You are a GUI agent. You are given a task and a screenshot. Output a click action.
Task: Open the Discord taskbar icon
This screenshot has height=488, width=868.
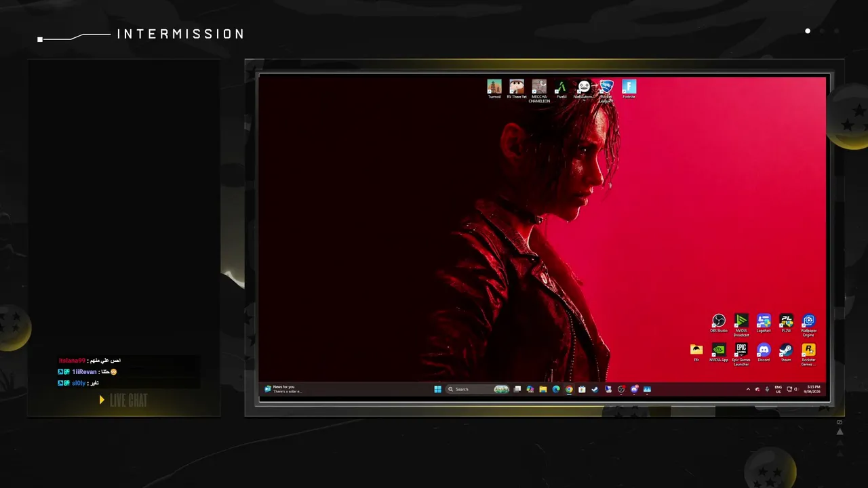[x=635, y=389]
